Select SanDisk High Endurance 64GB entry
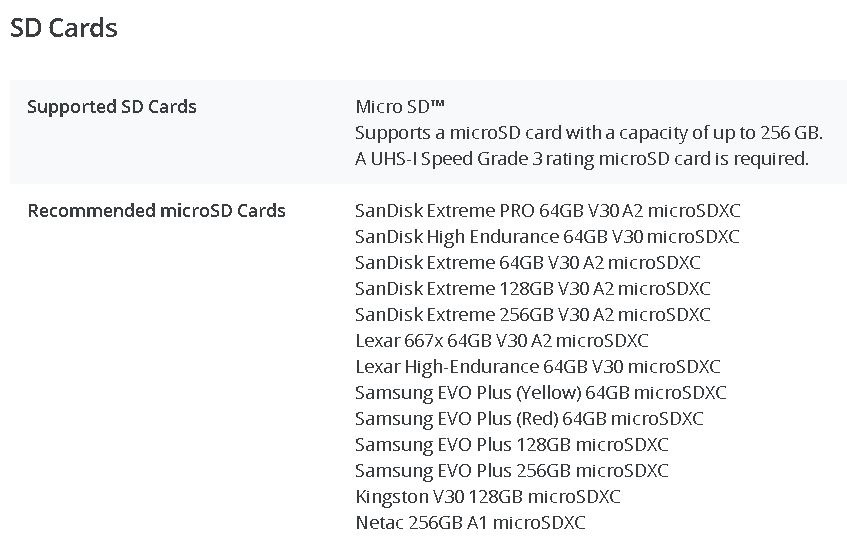Viewport: 847px width, 559px height. (x=547, y=237)
